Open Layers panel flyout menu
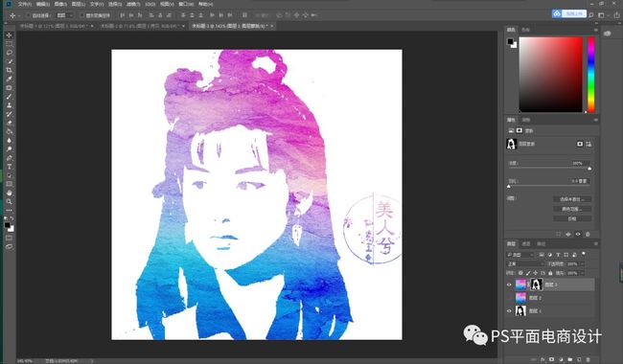Image resolution: width=623 pixels, height=364 pixels. pos(595,243)
